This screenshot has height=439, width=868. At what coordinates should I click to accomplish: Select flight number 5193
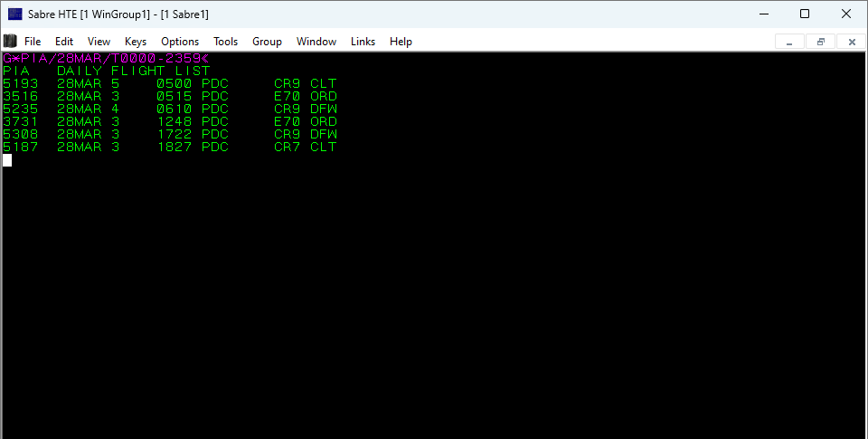tap(21, 83)
